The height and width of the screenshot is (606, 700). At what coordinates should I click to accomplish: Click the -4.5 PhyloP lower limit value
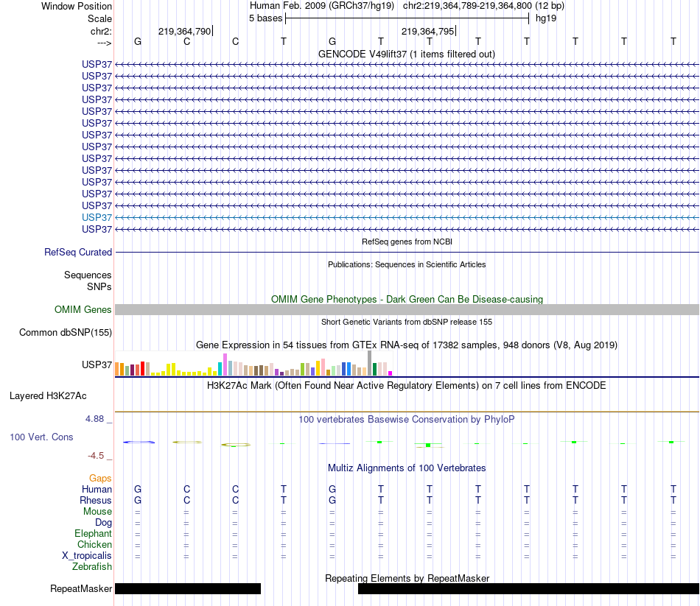96,456
